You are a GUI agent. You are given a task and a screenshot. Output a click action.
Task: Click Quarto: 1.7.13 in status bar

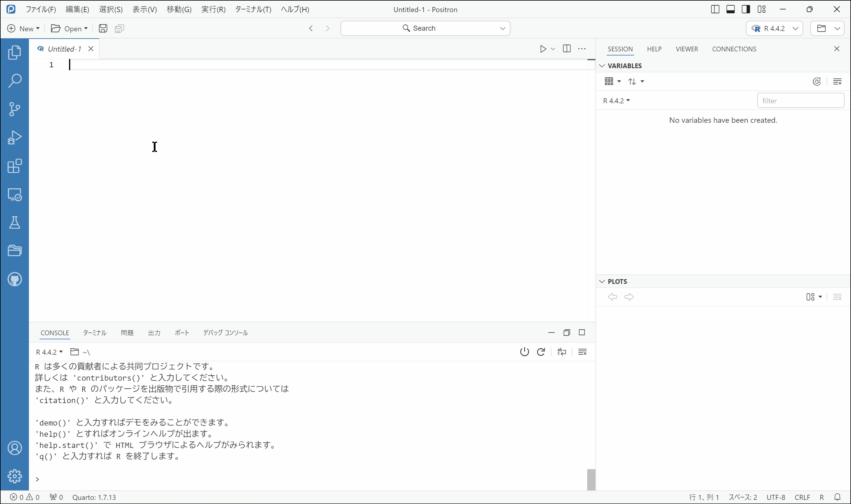pos(94,497)
